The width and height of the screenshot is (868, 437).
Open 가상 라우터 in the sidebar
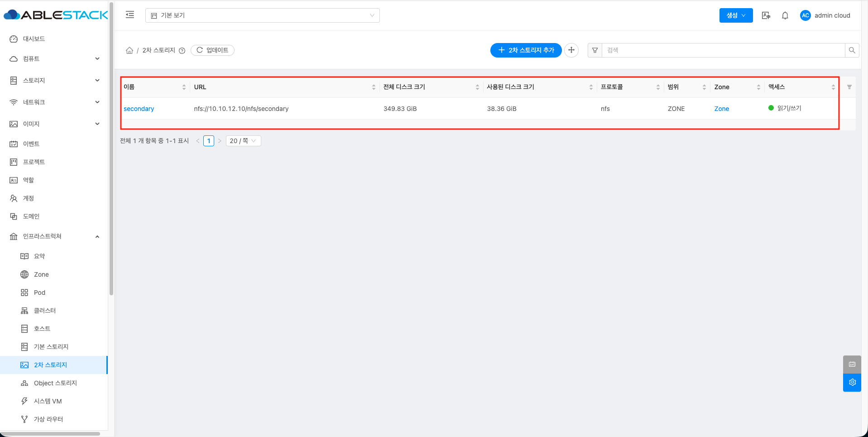(54, 419)
